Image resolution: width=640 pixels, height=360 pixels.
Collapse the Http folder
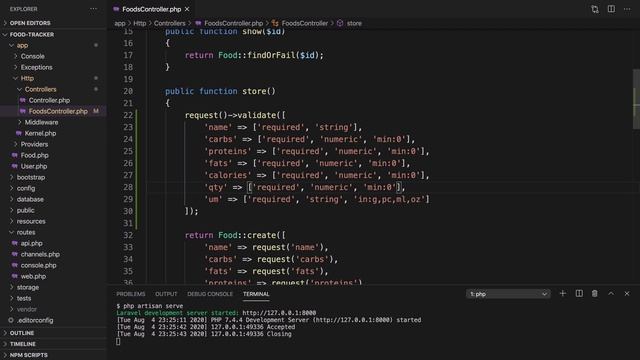tap(27, 78)
